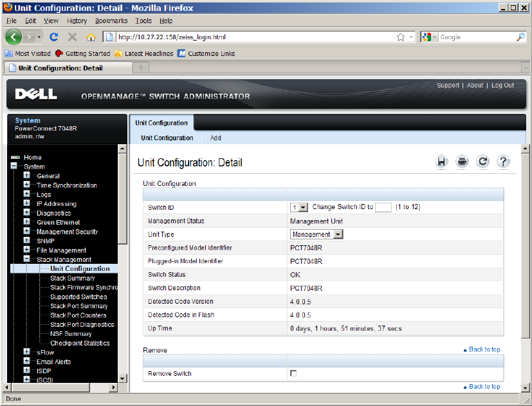Click the Google search input box
This screenshot has width=532, height=406.
point(477,37)
